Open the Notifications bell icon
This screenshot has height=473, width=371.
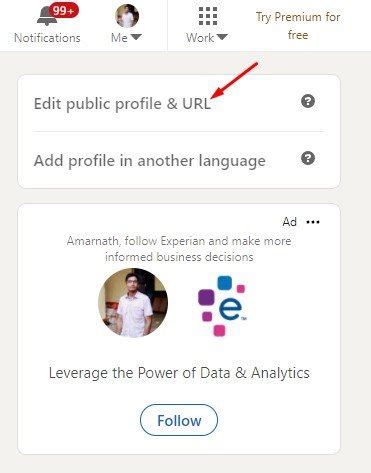coord(47,16)
